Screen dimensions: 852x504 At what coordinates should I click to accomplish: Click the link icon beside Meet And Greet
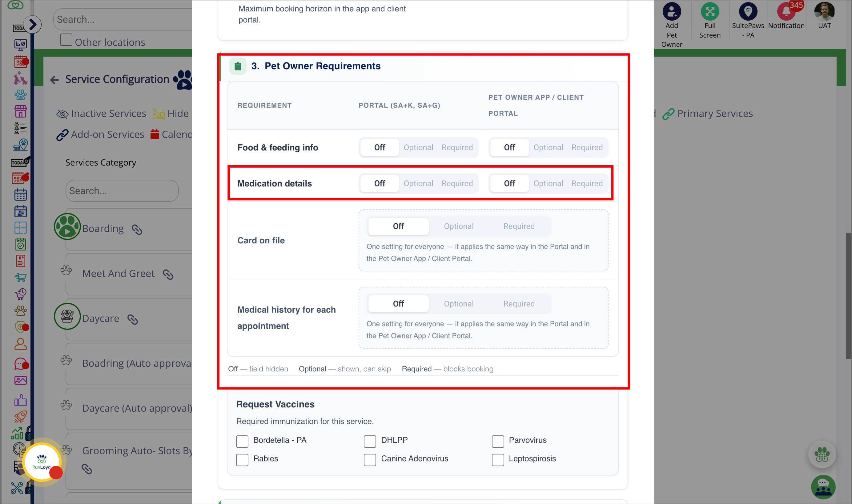(x=168, y=274)
